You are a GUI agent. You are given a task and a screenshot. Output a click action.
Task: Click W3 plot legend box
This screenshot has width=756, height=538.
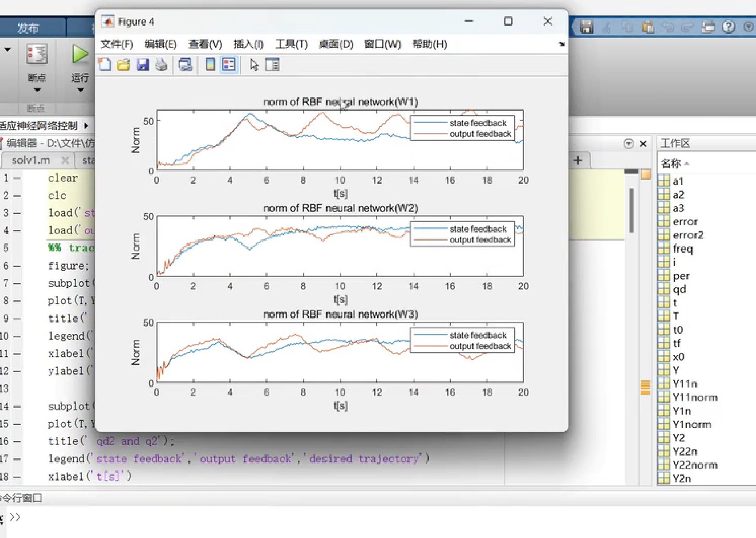click(x=462, y=340)
